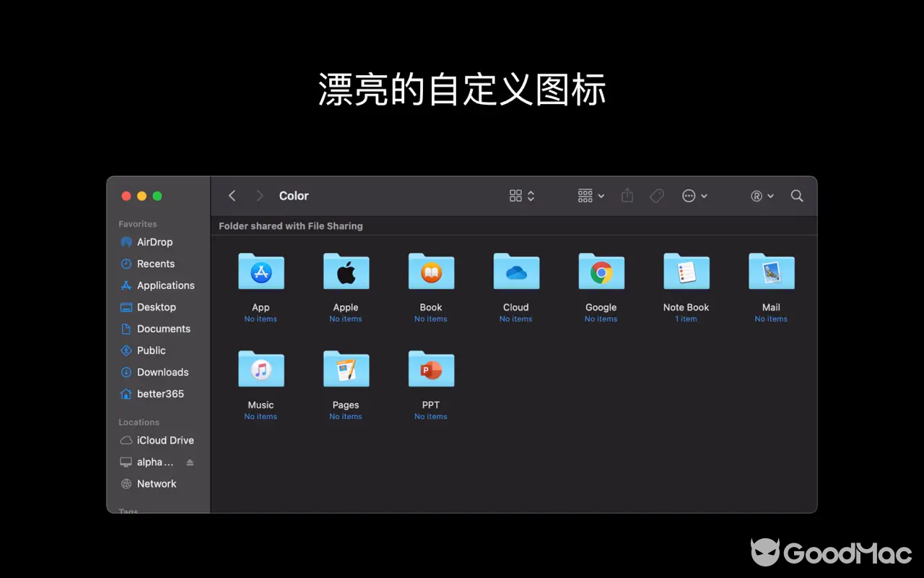Select AirDrop in the sidebar
The image size is (924, 578).
point(154,242)
